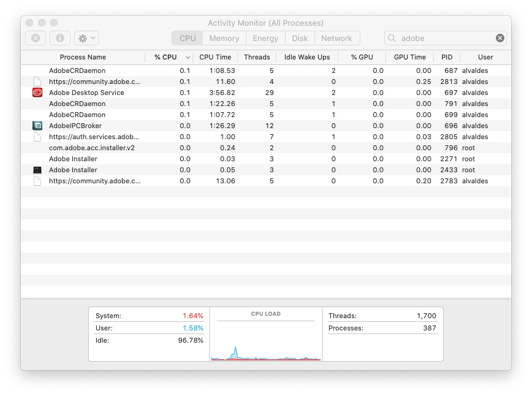This screenshot has width=532, height=396.
Task: Click thread count 29
Action: pyautogui.click(x=270, y=93)
